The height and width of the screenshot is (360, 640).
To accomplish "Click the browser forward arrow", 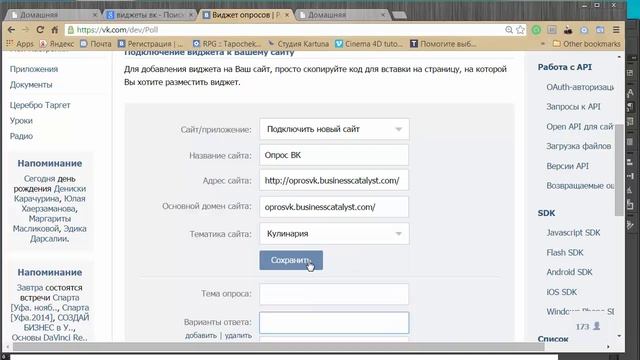I will pos(25,30).
